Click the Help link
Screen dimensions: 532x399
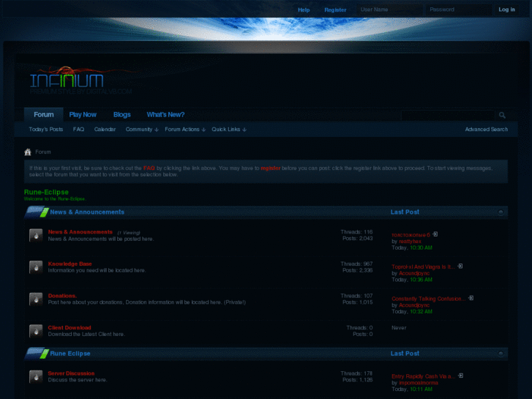pos(304,10)
